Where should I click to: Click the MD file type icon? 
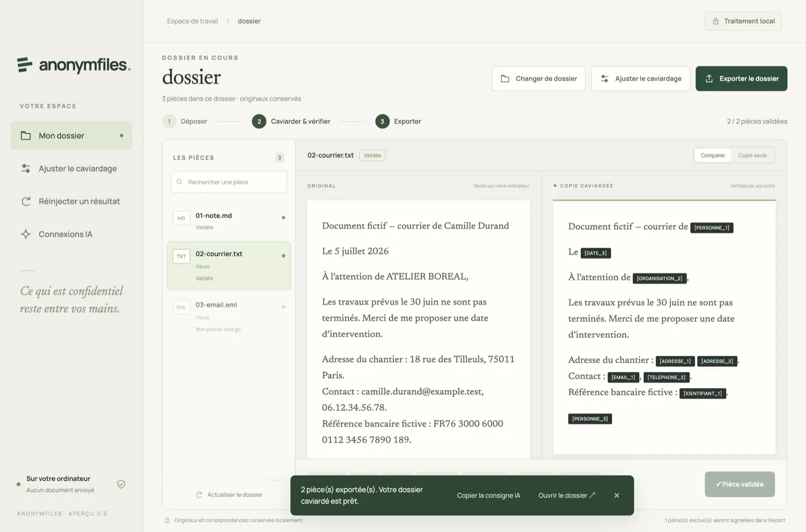coord(181,218)
